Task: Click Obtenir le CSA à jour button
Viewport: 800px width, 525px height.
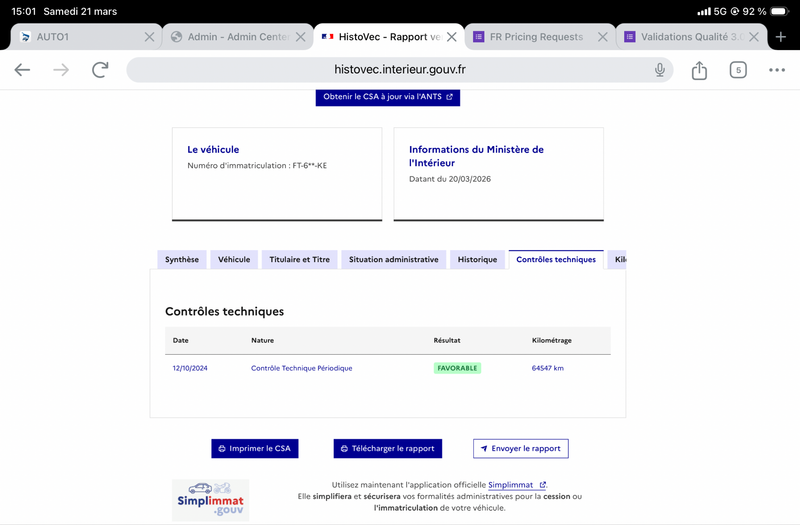Action: tap(388, 97)
